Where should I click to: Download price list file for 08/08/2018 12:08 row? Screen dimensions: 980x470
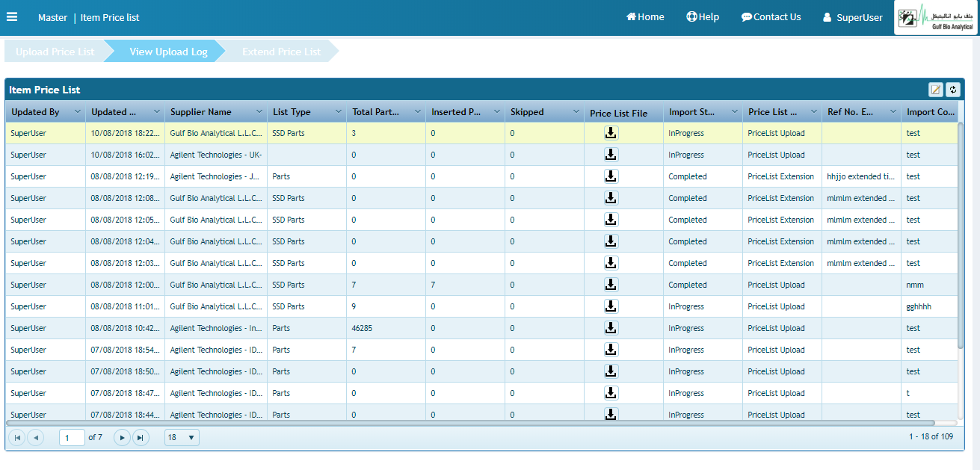pyautogui.click(x=611, y=198)
